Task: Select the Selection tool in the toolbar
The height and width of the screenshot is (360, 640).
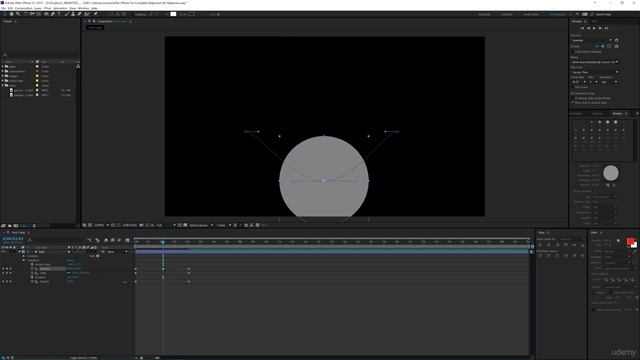Action: pos(4,14)
